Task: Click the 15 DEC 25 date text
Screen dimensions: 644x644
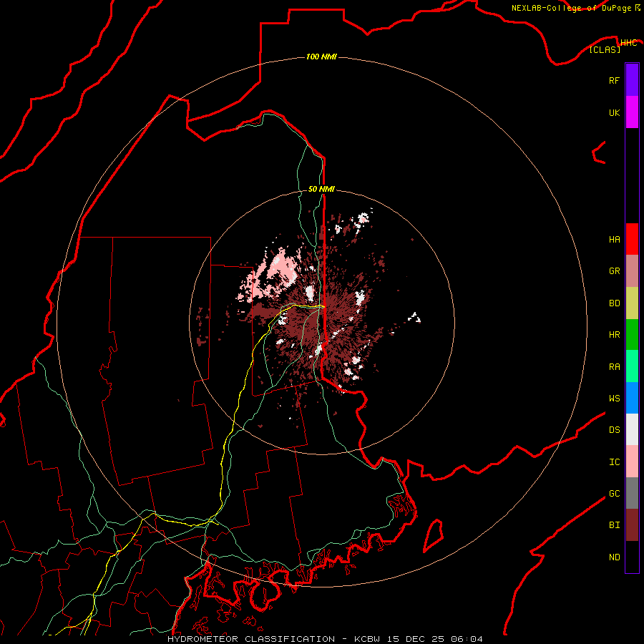Action: point(419,639)
